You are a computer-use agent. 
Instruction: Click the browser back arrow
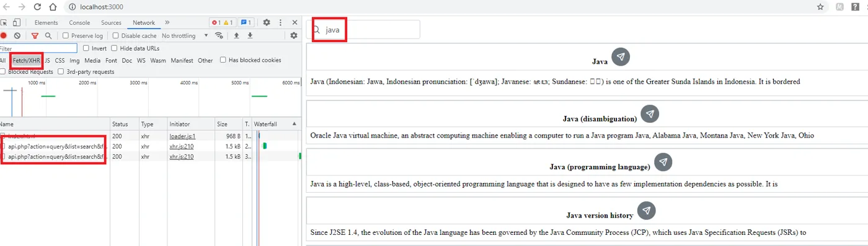[x=7, y=7]
